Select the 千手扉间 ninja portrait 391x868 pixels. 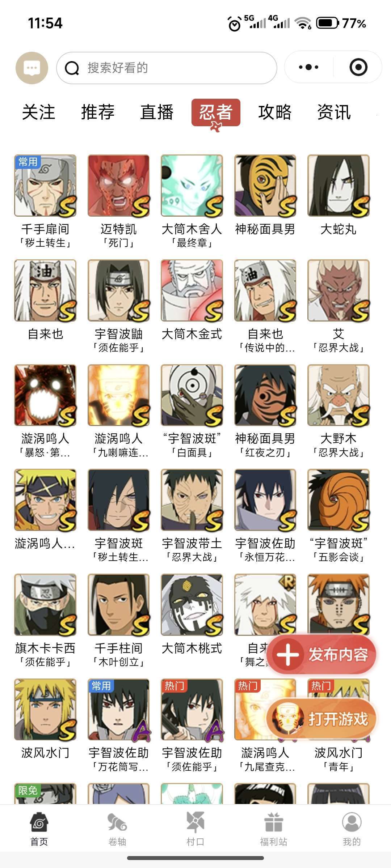(x=45, y=186)
